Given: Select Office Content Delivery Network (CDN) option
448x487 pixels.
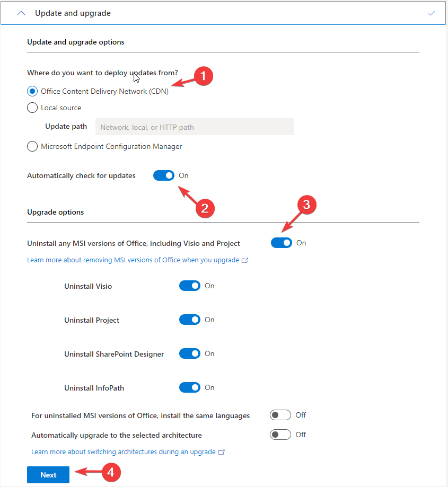Looking at the screenshot, I should pos(32,91).
